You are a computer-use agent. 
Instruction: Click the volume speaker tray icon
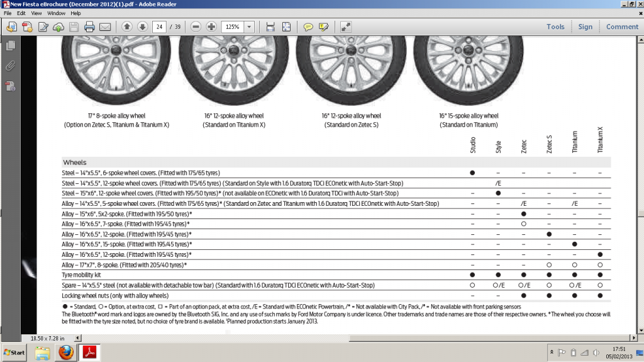tap(596, 353)
